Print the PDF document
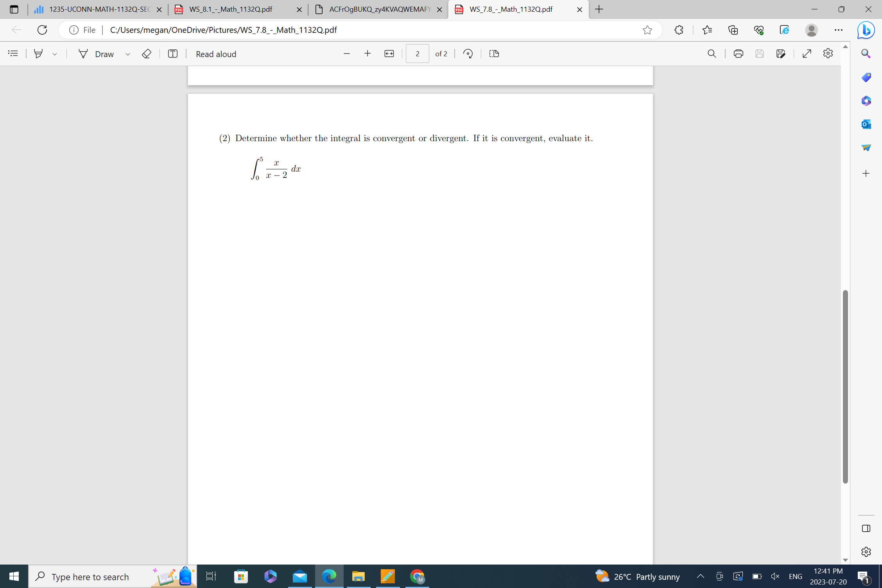Screen dimensions: 882x588 738,54
